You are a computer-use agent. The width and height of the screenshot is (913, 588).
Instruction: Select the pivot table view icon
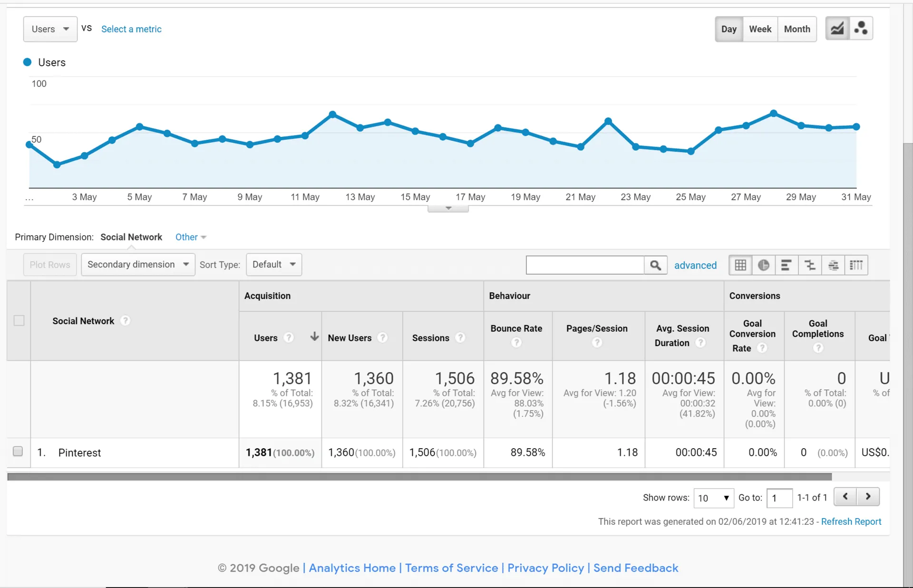pyautogui.click(x=856, y=265)
